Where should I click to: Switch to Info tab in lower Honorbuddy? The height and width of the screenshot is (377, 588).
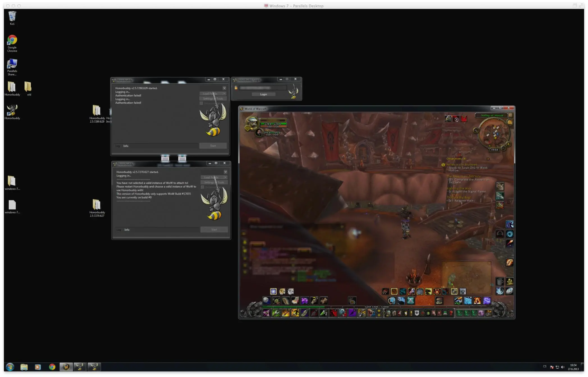pyautogui.click(x=127, y=230)
